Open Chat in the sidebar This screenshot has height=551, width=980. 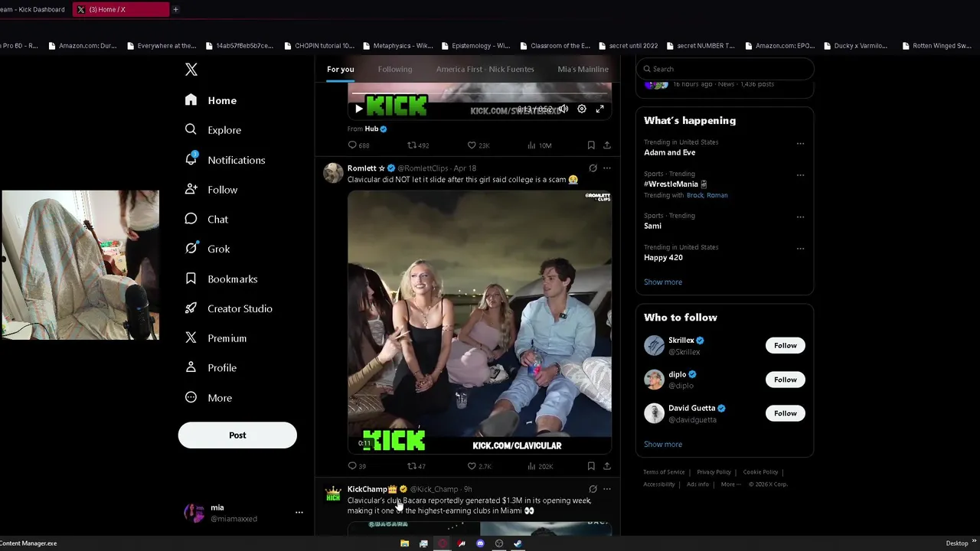(207, 219)
